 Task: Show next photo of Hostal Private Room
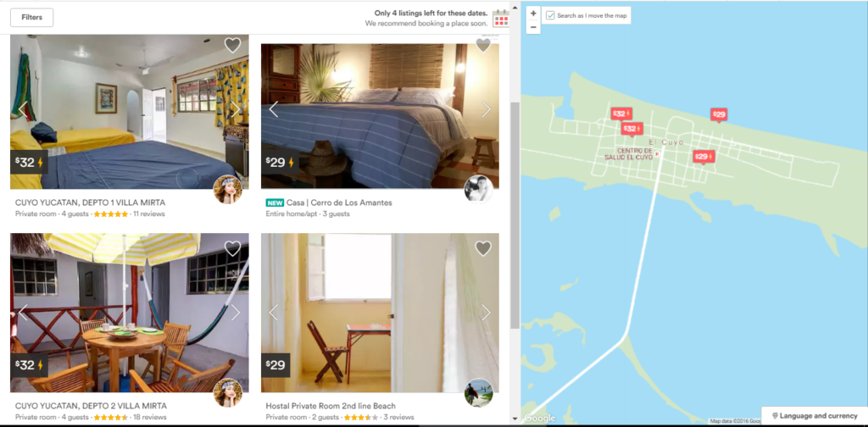pyautogui.click(x=486, y=313)
